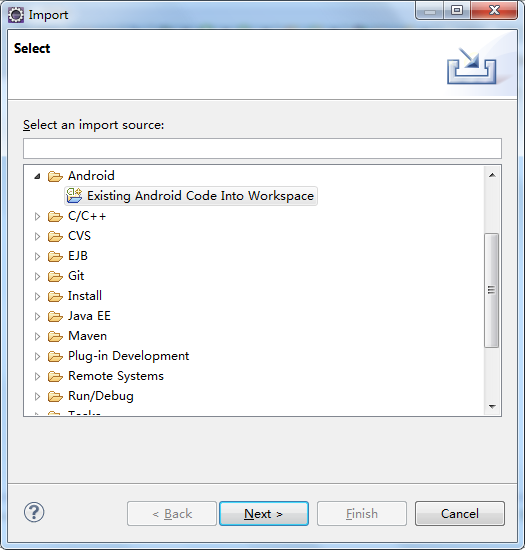
Task: Select Existing Android Code Into Workspace icon
Action: pyautogui.click(x=74, y=196)
